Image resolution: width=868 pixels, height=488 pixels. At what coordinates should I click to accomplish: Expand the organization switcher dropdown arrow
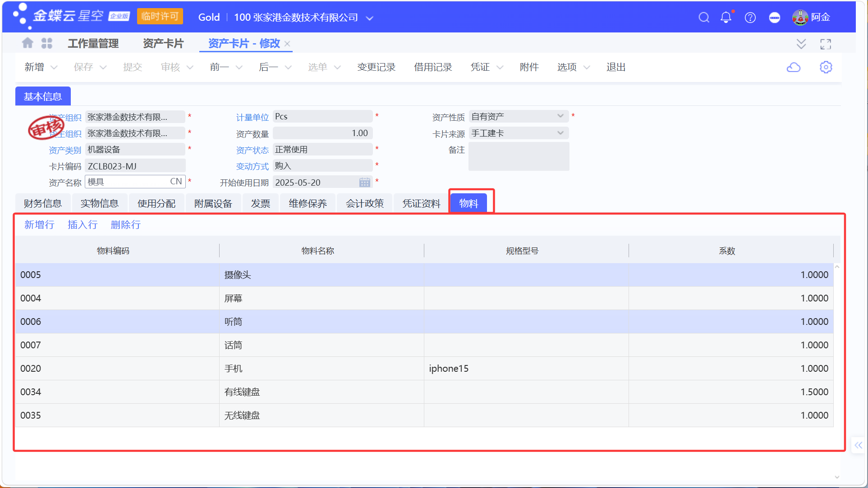[370, 18]
